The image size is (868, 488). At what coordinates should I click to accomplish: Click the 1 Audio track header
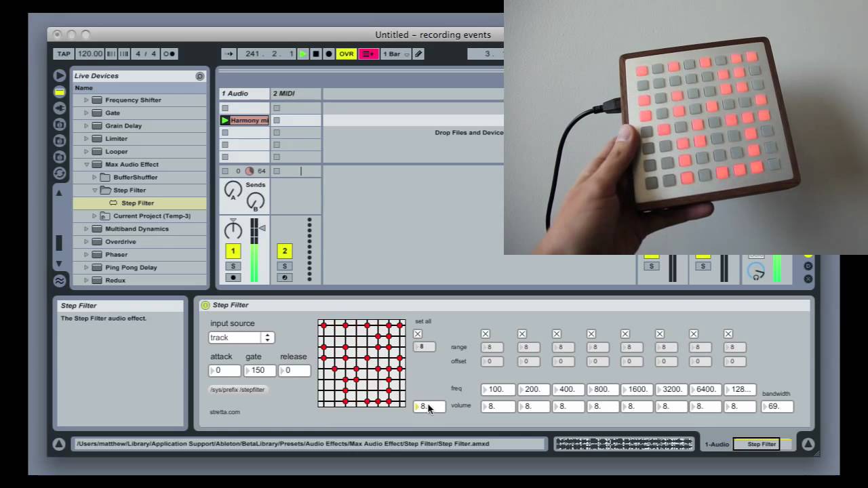coord(244,94)
